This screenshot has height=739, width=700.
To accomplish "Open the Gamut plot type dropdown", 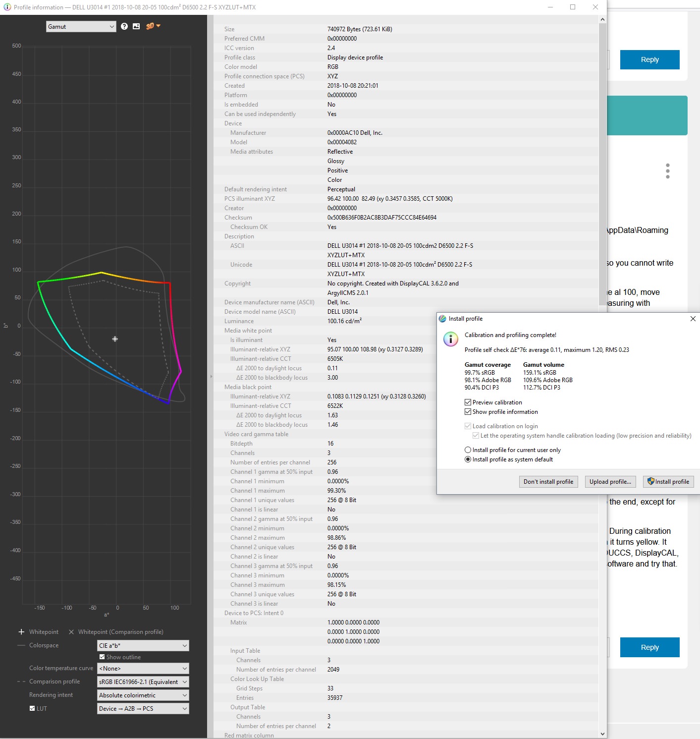I will click(81, 27).
